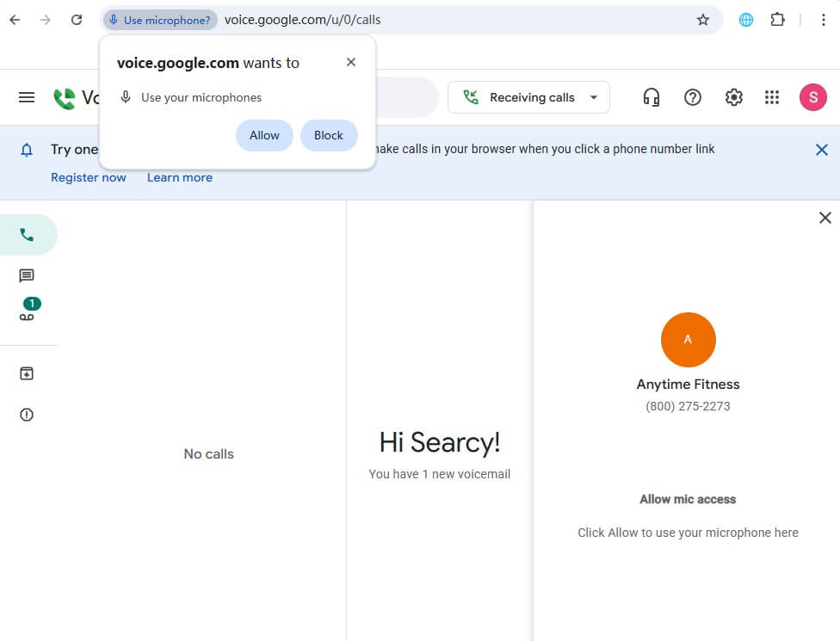Open the hamburger main menu
840x641 pixels.
click(x=26, y=97)
